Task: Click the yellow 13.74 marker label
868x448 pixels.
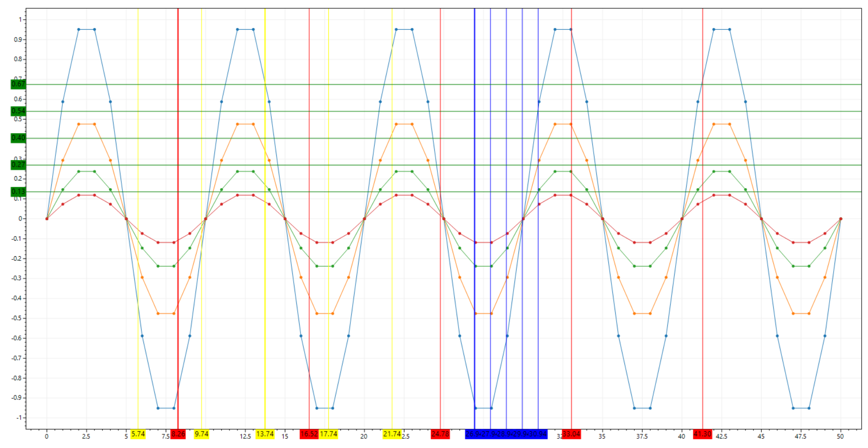Action: pyautogui.click(x=265, y=433)
